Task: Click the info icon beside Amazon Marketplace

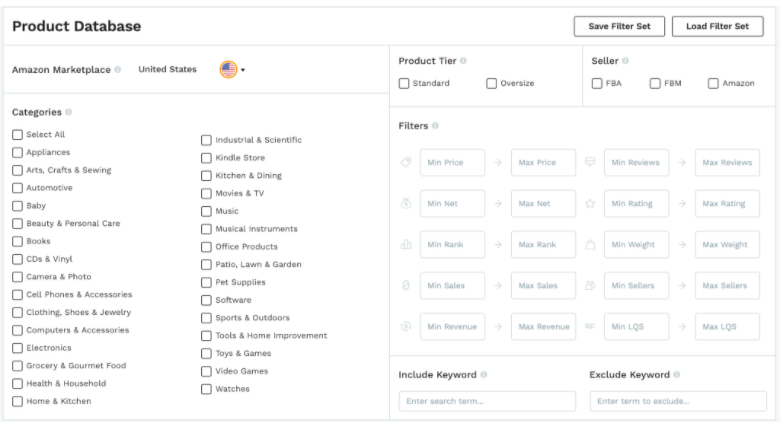Action: click(x=118, y=70)
